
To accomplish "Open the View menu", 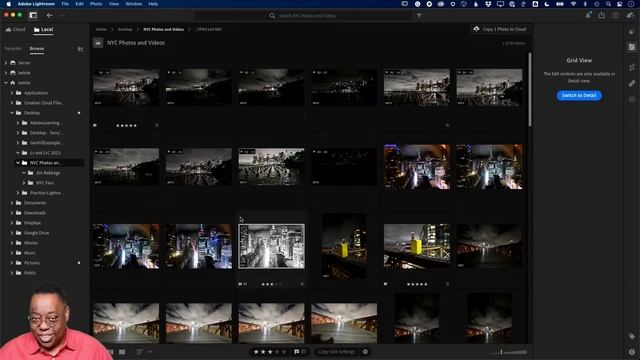I will coord(114,4).
